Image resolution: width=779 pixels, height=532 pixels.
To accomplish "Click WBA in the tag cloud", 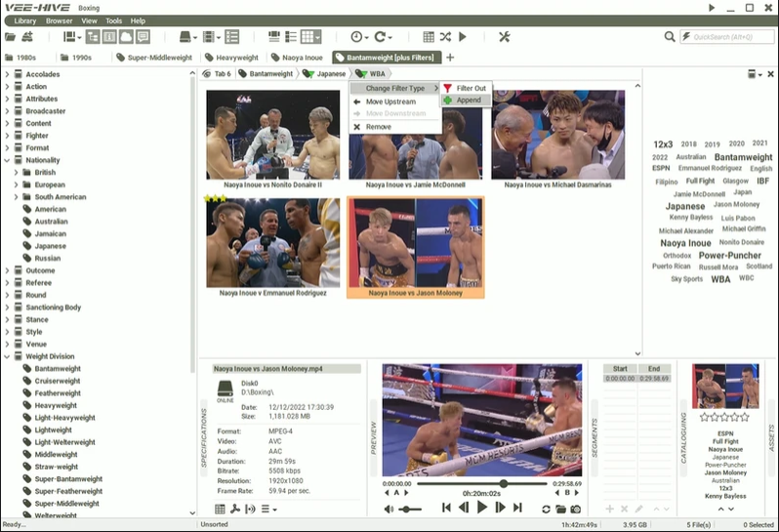I will point(720,279).
